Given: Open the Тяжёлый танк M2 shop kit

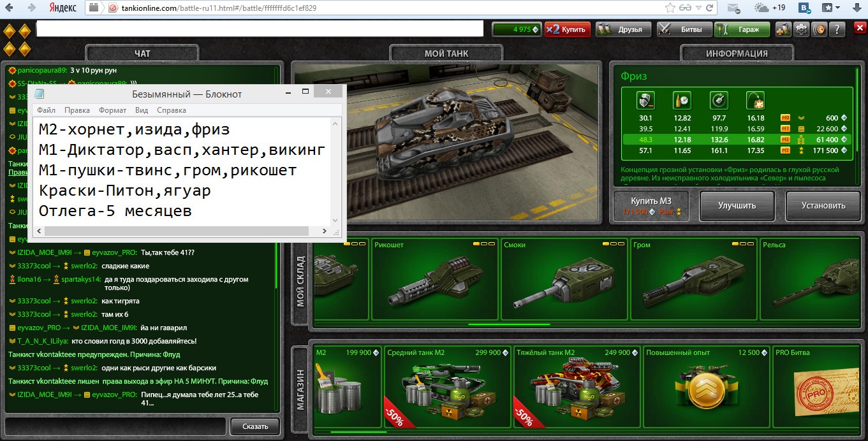Looking at the screenshot, I should [577, 387].
